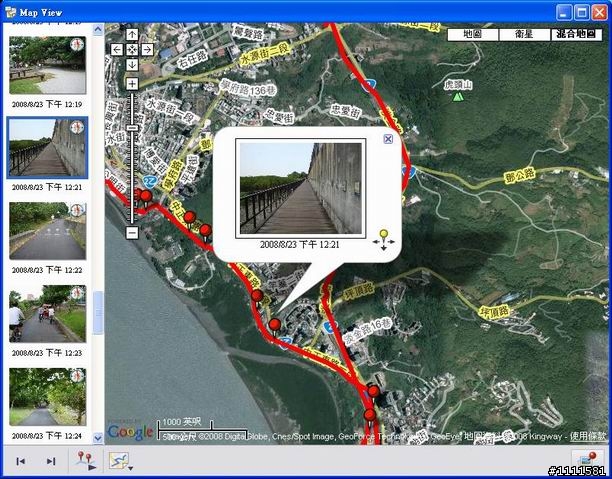This screenshot has width=612, height=479.
Task: Click compass icon on 12:23 thumbnail
Action: (77, 293)
